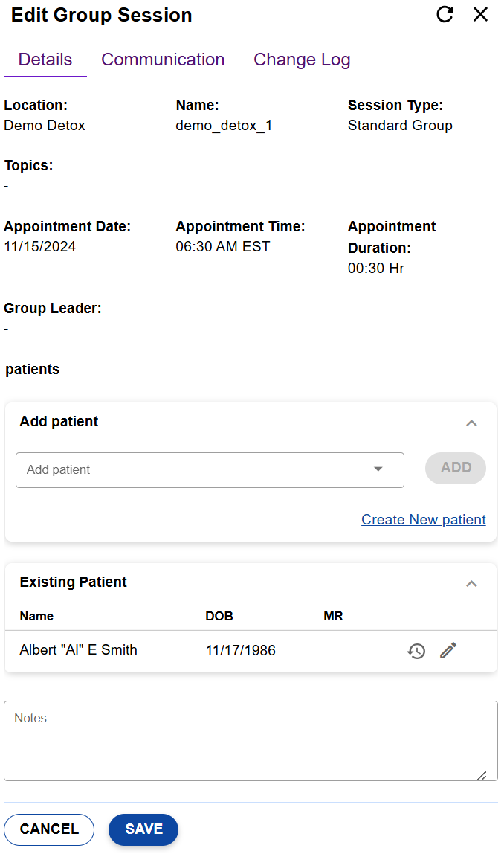
Task: Save the group session changes
Action: [143, 829]
